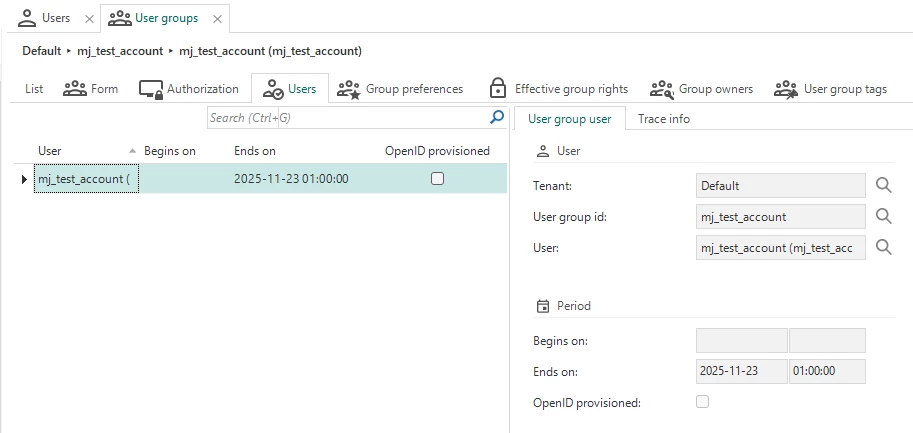Click the row indicator arrow for mj_test_account

24,179
